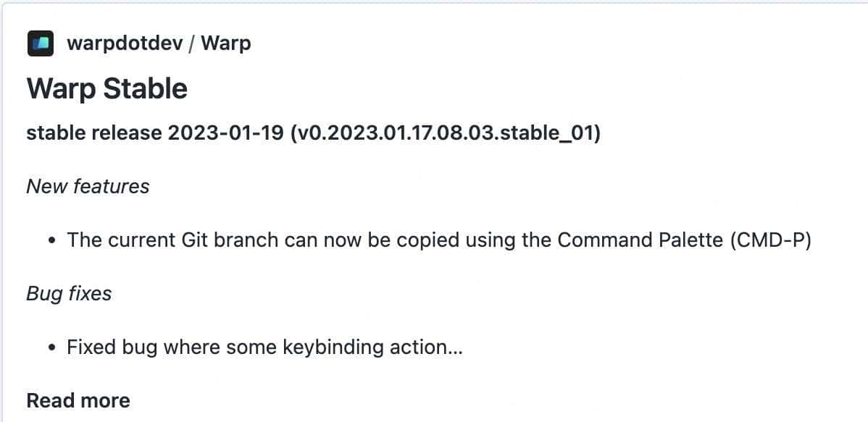Click the bullet dot before Fixed bug item
The height and width of the screenshot is (422, 868).
(51, 347)
